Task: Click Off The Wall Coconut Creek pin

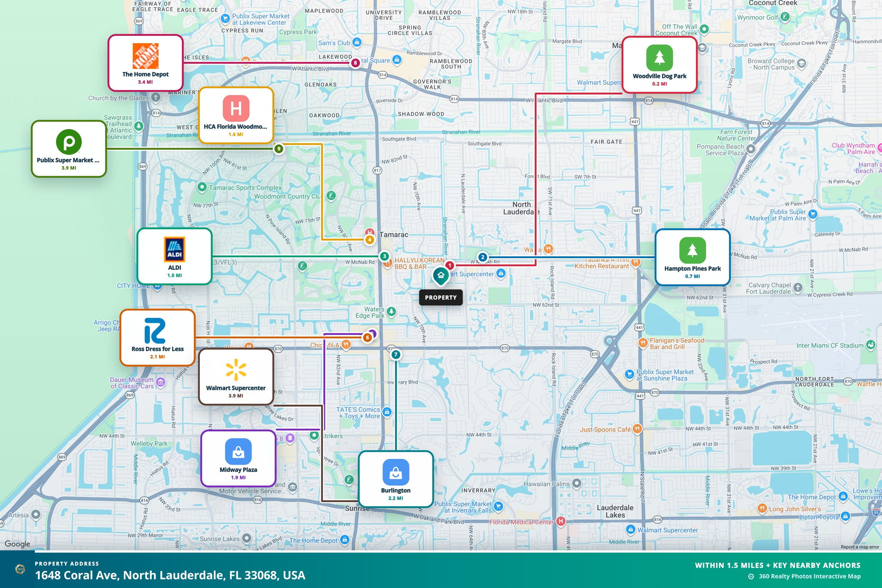Action: [704, 29]
